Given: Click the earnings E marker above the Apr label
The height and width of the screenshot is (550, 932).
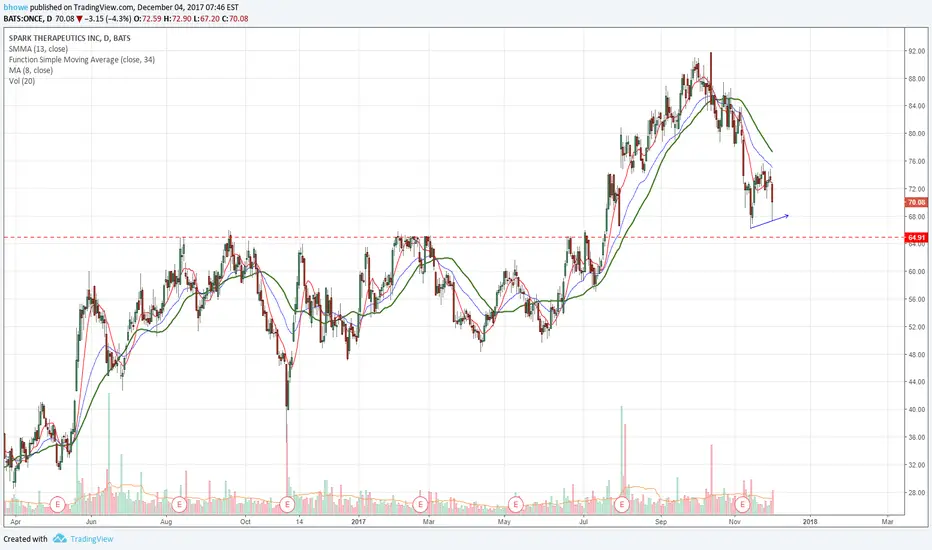Looking at the screenshot, I should tap(58, 505).
